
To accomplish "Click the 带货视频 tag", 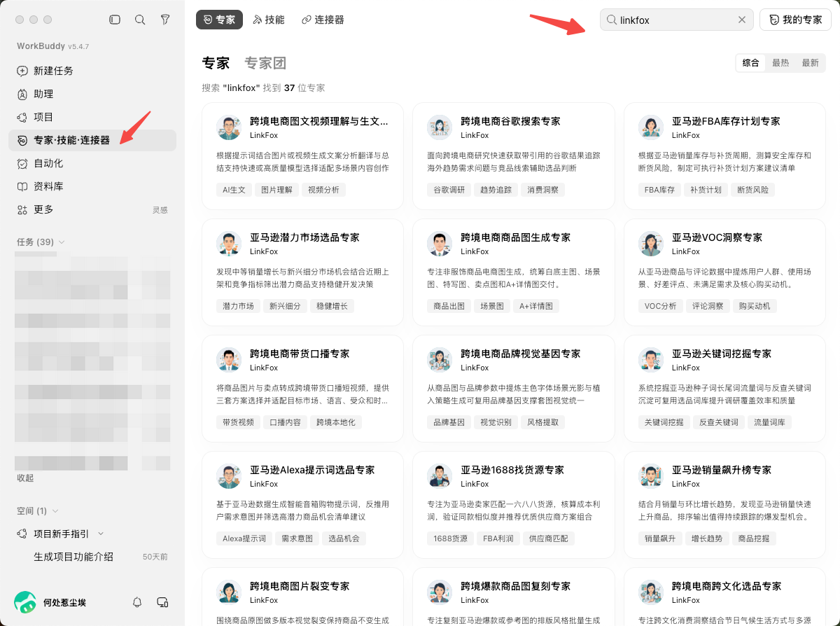I will (238, 422).
